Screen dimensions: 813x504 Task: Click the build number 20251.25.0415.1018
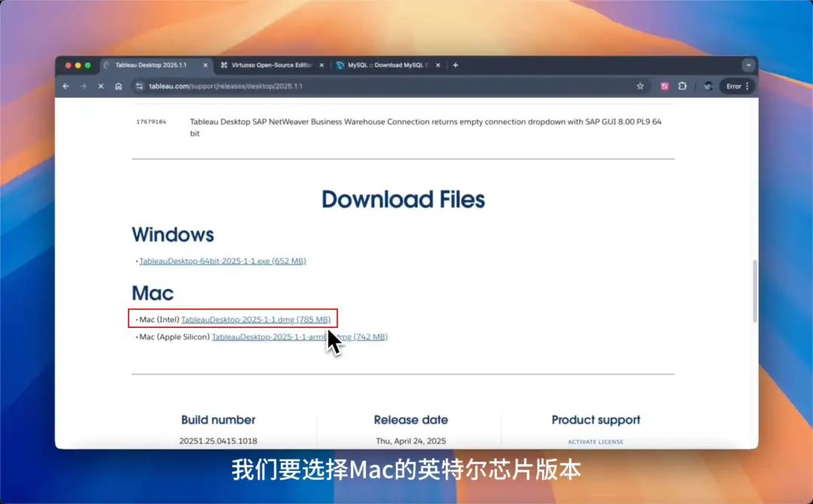tap(218, 441)
